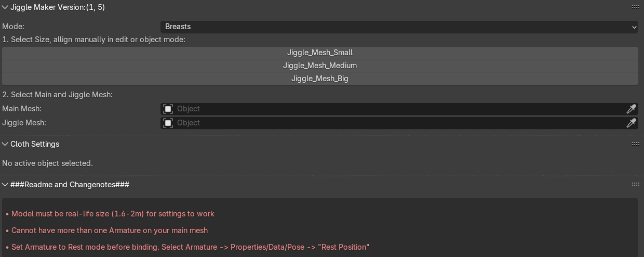This screenshot has height=257, width=644.
Task: Click the "No active object selected." message
Action: coord(47,163)
